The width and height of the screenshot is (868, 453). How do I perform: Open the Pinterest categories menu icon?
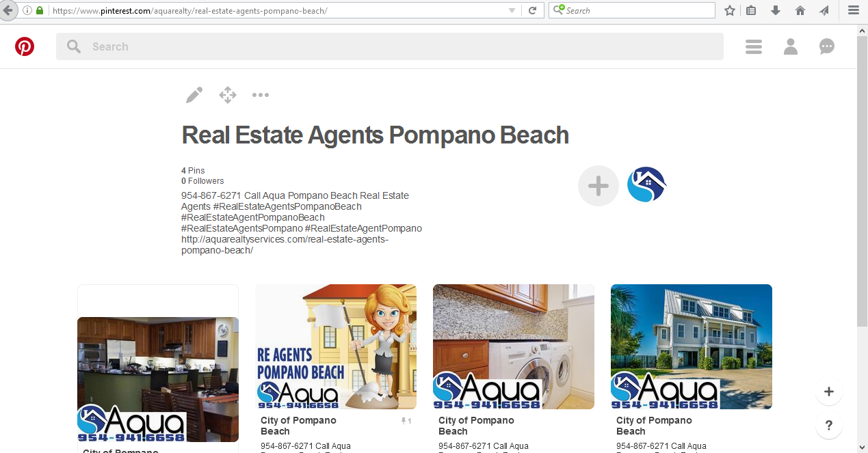[754, 46]
